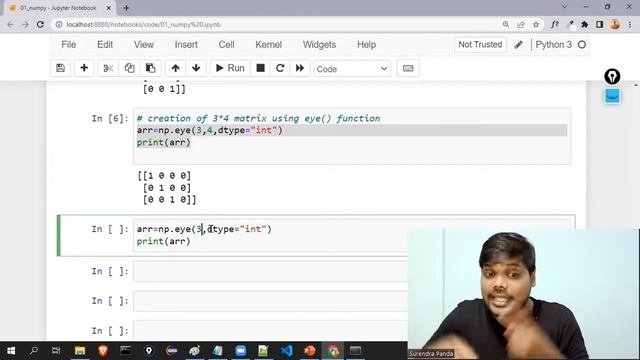This screenshot has height=360, width=640.
Task: Open a new browser tab
Action: (x=126, y=8)
